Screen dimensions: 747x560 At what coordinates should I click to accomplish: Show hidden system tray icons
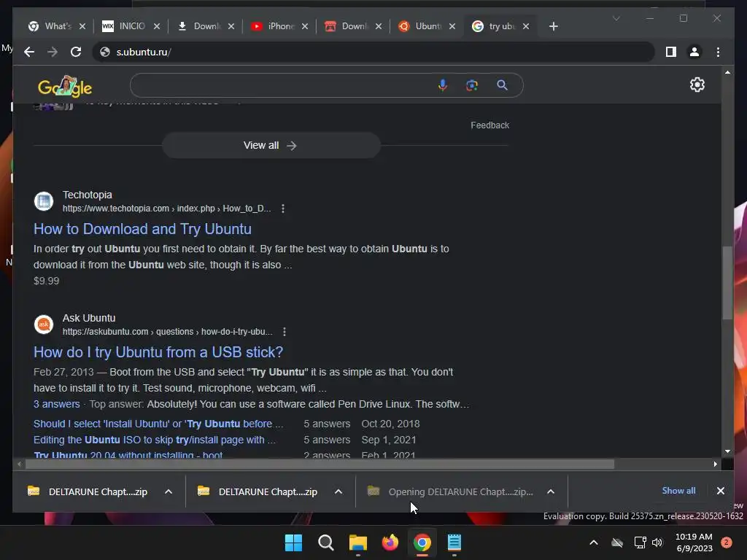pyautogui.click(x=594, y=542)
